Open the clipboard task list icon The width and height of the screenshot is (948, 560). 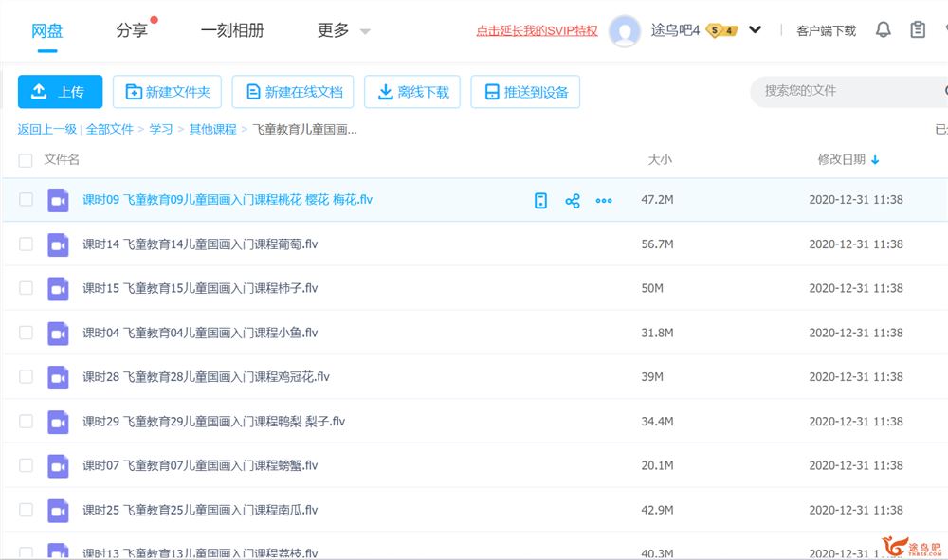pos(917,30)
